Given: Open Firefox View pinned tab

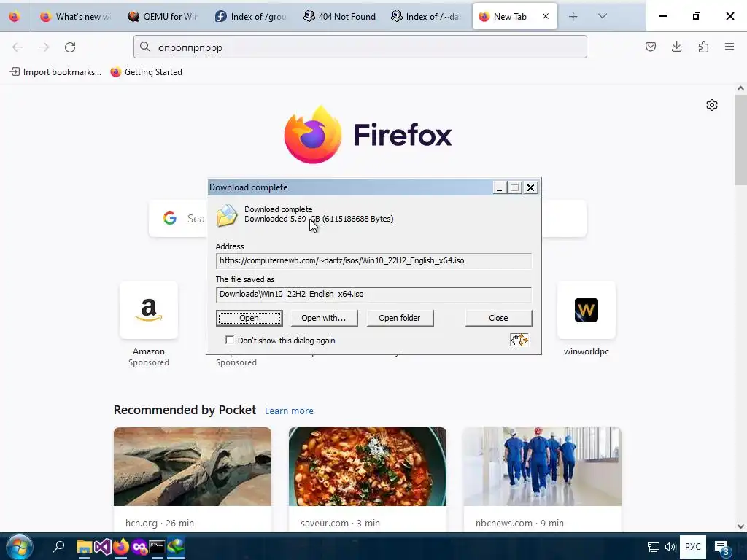Looking at the screenshot, I should pyautogui.click(x=15, y=17).
